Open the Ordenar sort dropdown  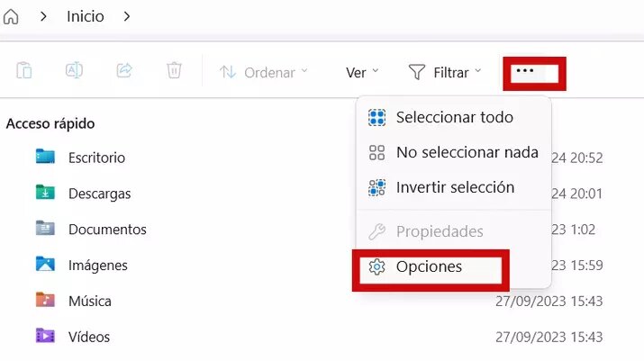(264, 72)
